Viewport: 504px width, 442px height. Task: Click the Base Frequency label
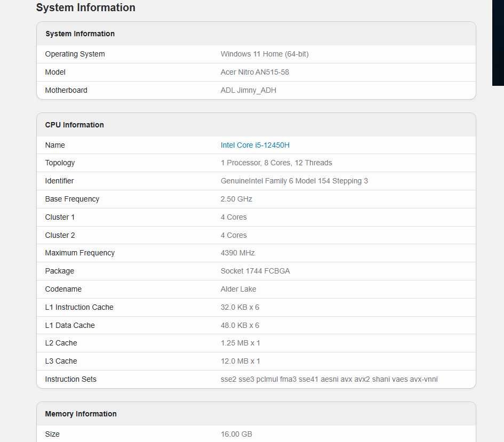point(72,199)
